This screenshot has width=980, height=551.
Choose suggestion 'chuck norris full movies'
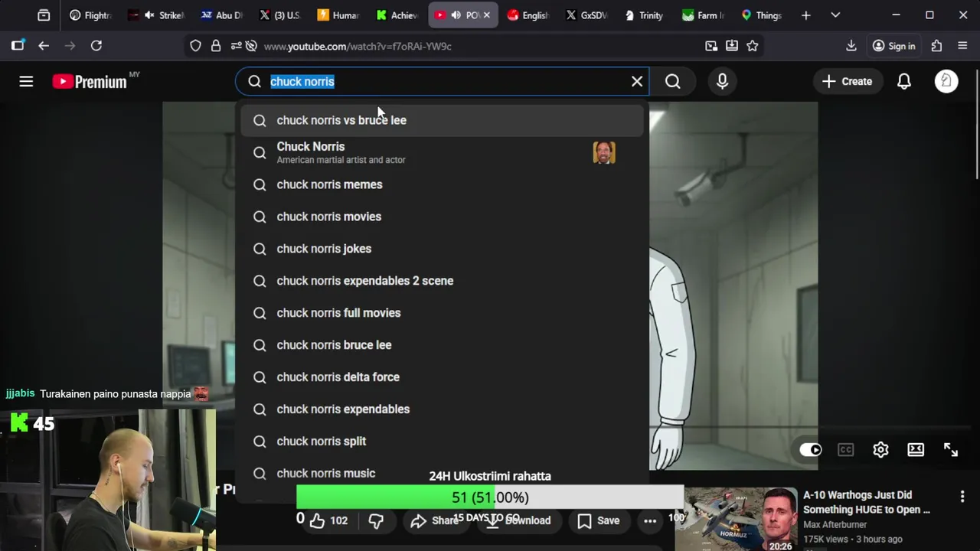443,313
